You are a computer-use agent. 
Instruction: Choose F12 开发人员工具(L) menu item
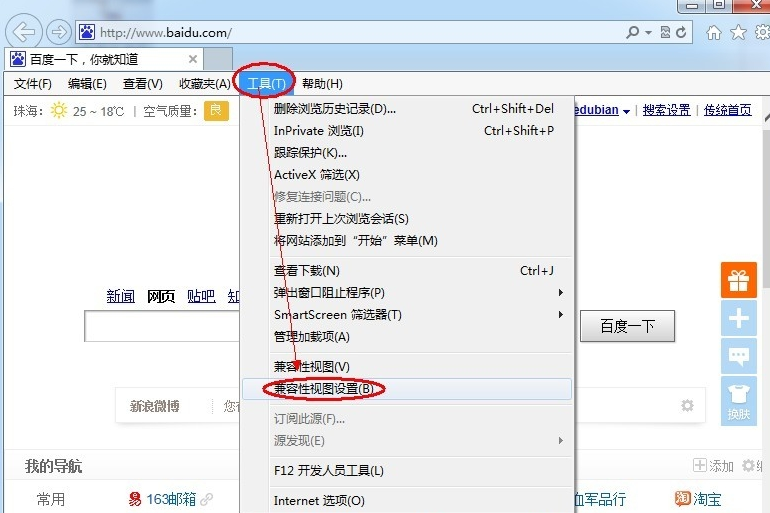point(407,471)
